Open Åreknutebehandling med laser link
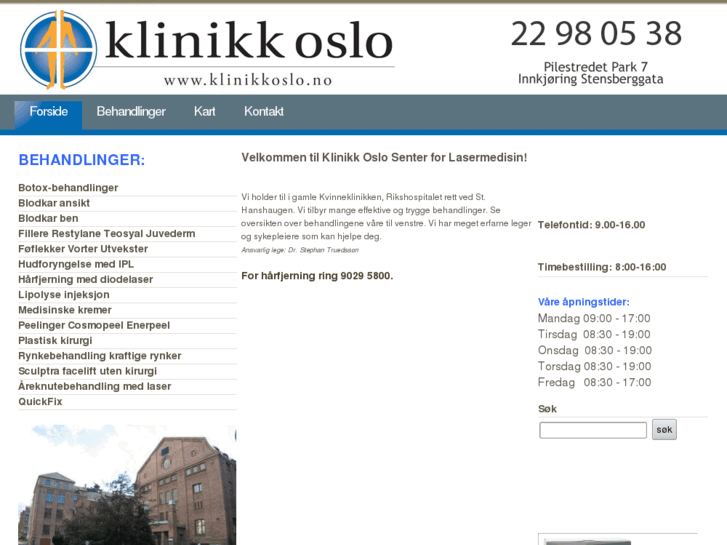The height and width of the screenshot is (545, 727). [x=95, y=387]
